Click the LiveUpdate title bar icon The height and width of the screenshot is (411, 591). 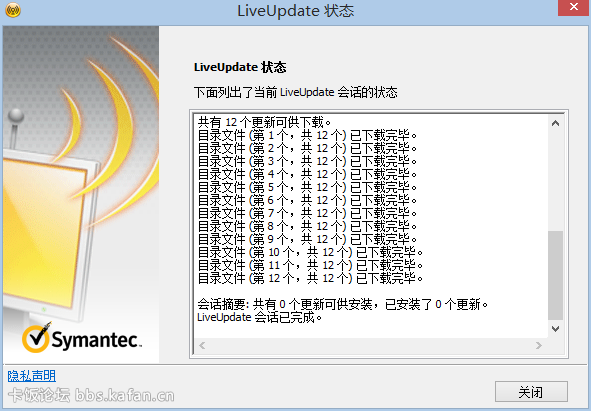[x=13, y=10]
